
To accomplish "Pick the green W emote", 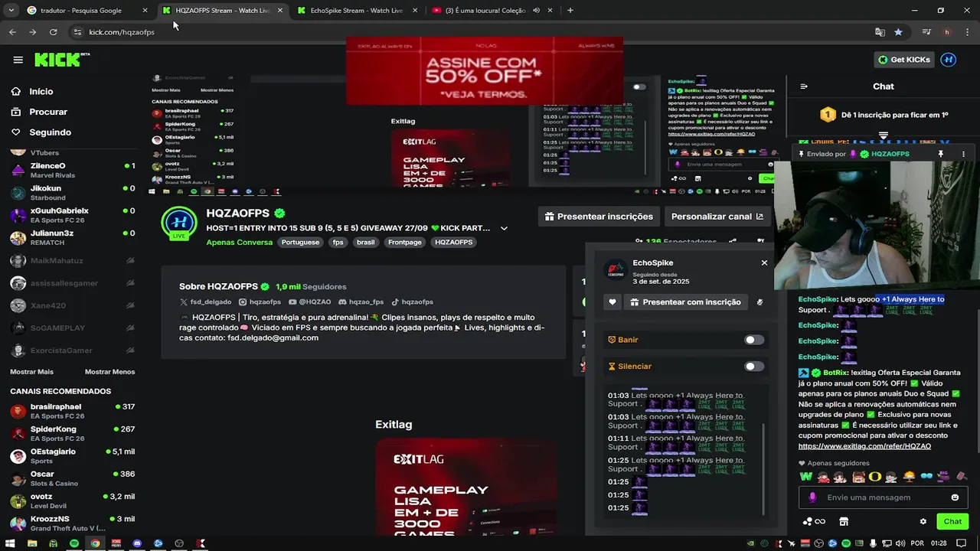I will (805, 477).
